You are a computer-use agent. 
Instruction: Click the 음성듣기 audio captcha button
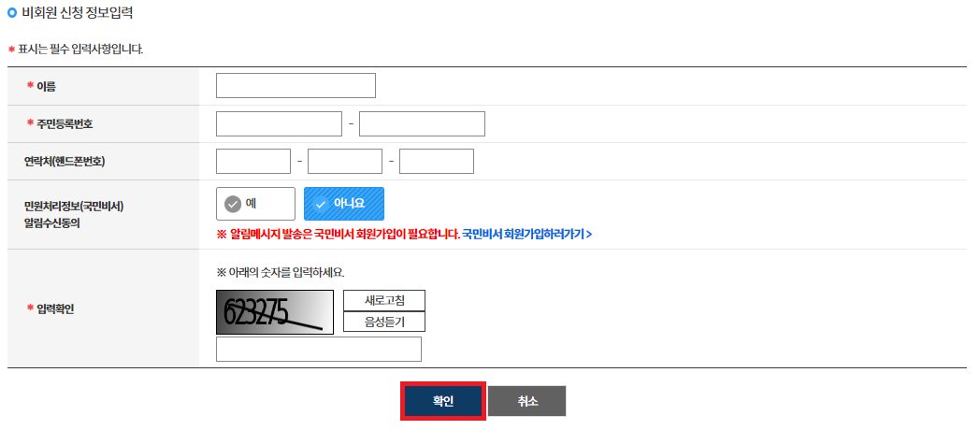pos(384,322)
